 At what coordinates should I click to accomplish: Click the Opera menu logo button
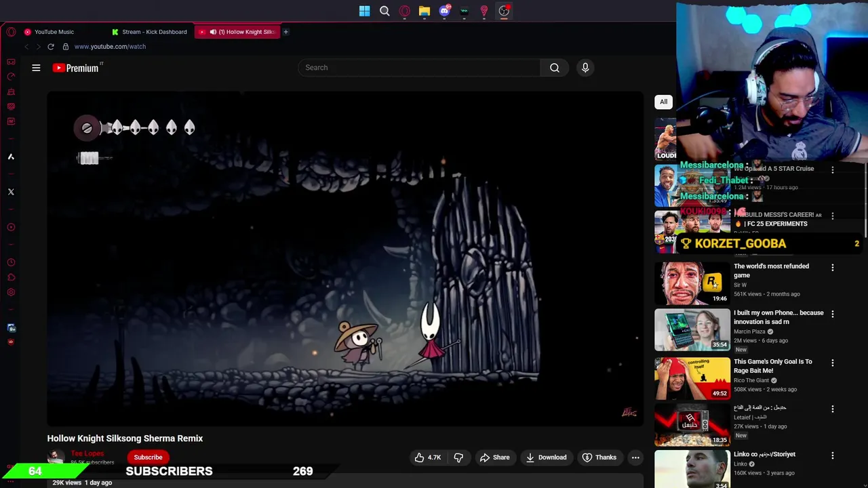(x=11, y=32)
